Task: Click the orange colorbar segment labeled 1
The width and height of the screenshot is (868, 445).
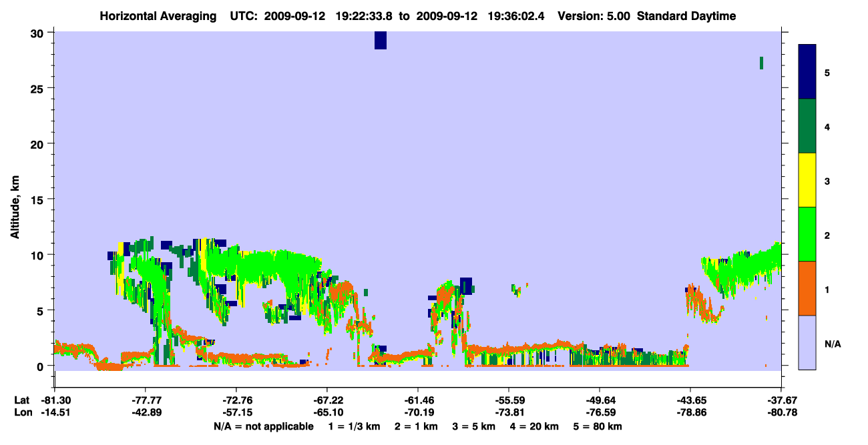Action: click(807, 288)
